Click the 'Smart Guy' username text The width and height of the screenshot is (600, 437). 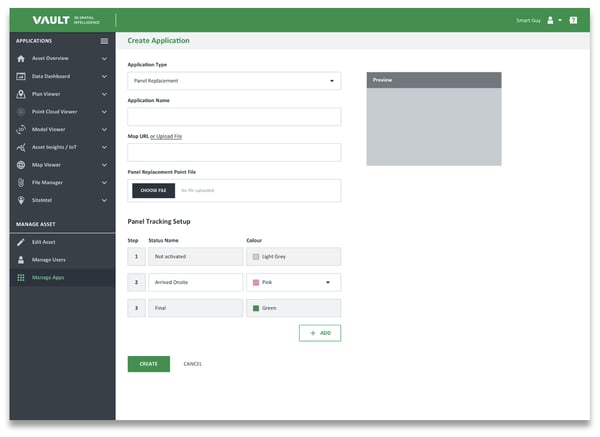pyautogui.click(x=528, y=20)
